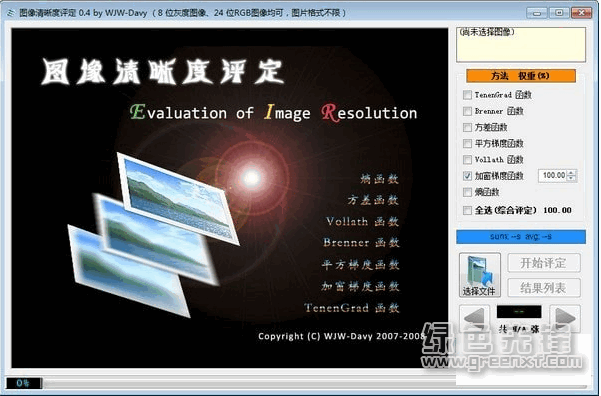601x396 pixels.
Task: Click the app icon in title bar
Action: pyautogui.click(x=10, y=13)
